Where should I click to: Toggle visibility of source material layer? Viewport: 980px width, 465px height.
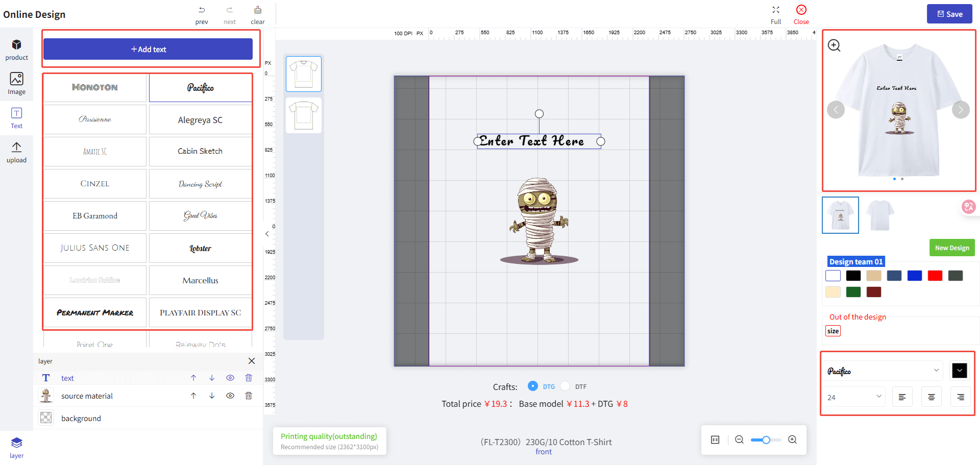(230, 396)
